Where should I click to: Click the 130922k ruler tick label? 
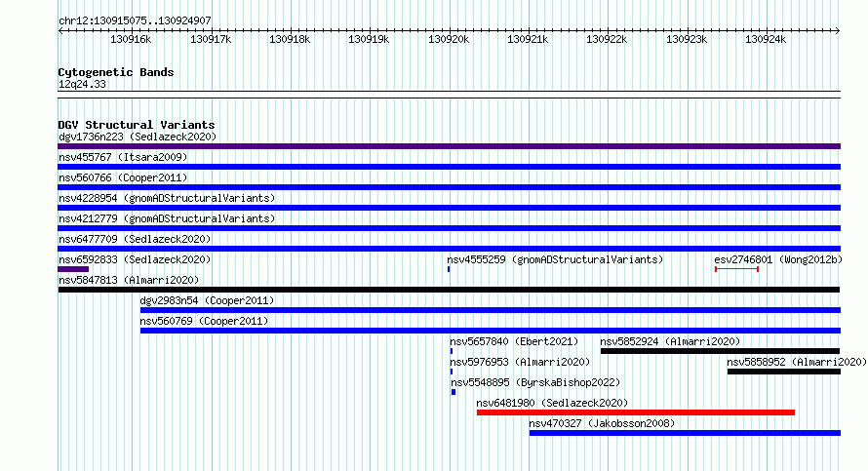pyautogui.click(x=607, y=39)
